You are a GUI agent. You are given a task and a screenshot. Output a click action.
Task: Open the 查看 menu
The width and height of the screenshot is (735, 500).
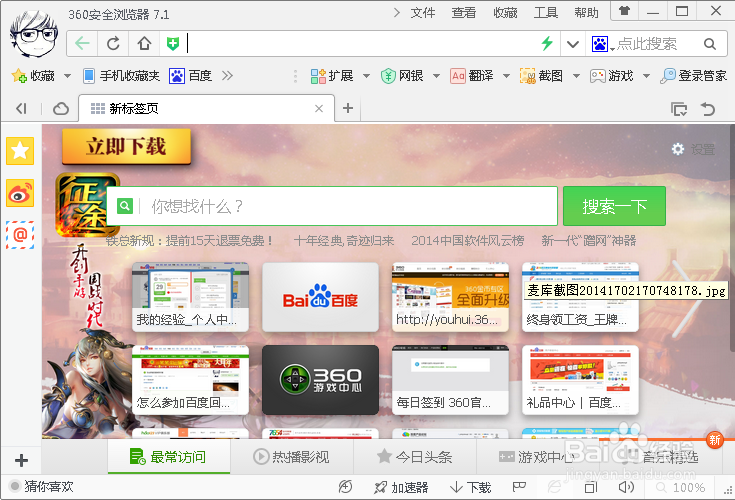464,13
